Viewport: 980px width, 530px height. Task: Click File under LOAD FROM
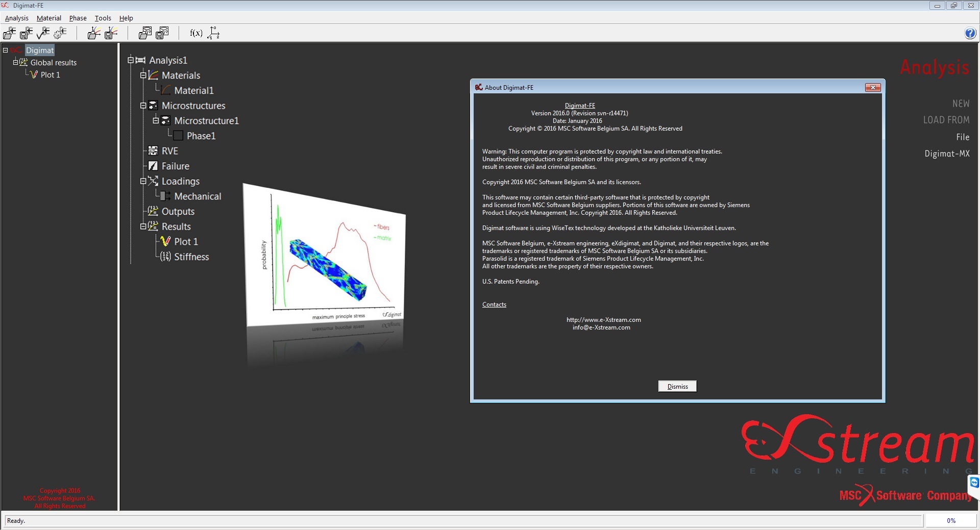coord(963,137)
